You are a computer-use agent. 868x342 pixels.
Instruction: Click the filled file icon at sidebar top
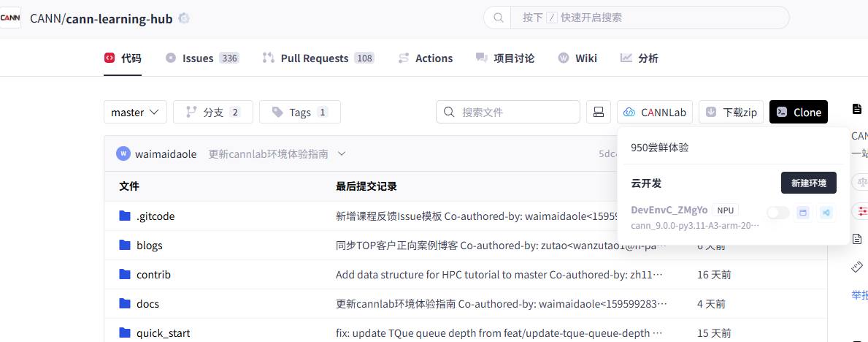pos(857,108)
